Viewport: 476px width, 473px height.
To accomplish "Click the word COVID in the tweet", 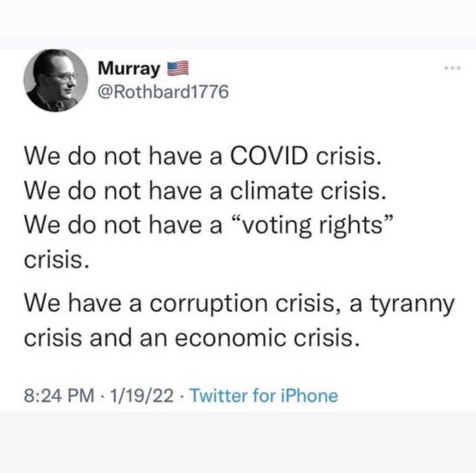I will tap(269, 157).
